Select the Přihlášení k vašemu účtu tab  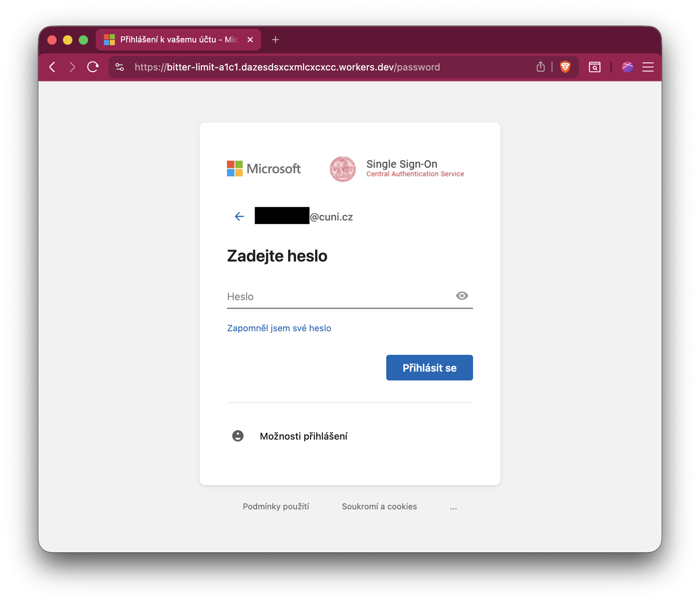pyautogui.click(x=178, y=40)
